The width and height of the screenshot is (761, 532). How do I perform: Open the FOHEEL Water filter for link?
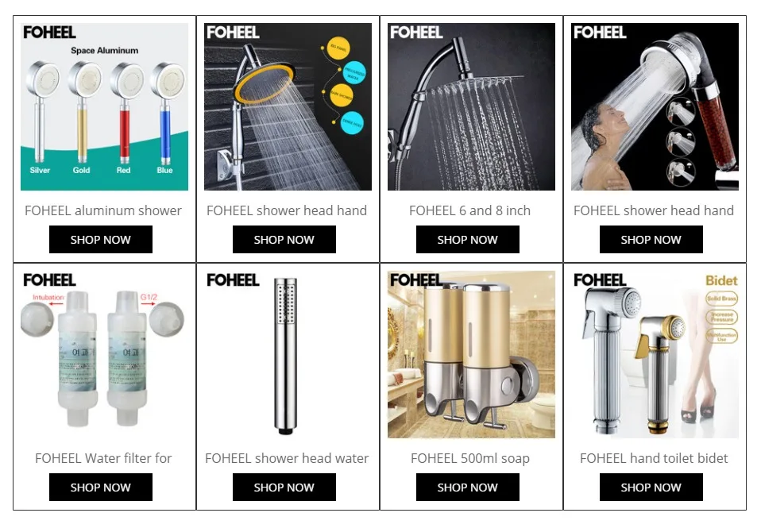click(x=103, y=458)
